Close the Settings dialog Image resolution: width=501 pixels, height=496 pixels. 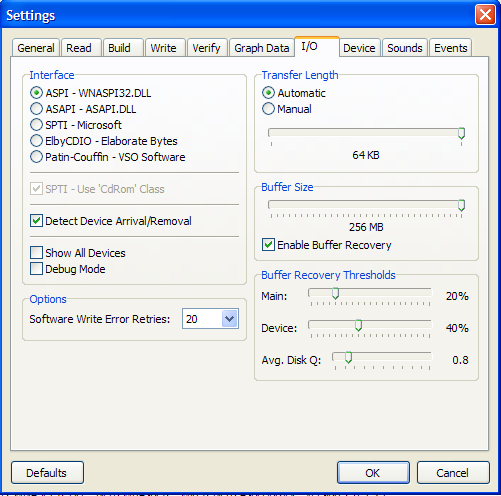coord(485,15)
